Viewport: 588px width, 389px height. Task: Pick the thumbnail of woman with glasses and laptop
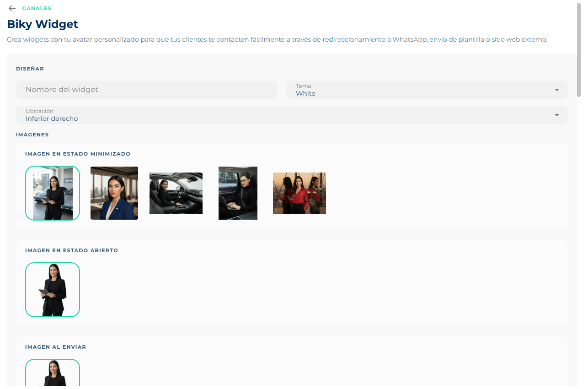point(238,193)
